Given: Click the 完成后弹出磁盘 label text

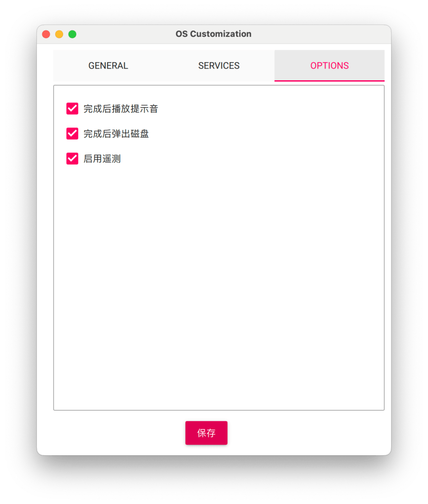Looking at the screenshot, I should (116, 134).
